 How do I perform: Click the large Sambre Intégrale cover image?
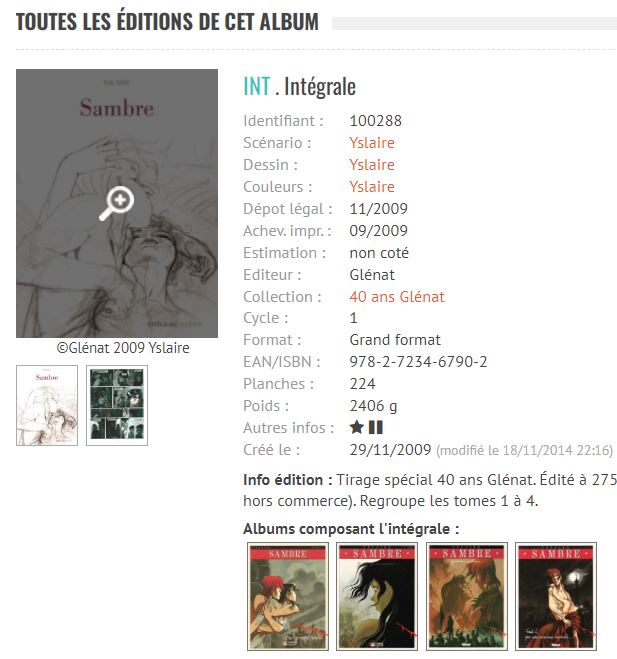coord(117,203)
